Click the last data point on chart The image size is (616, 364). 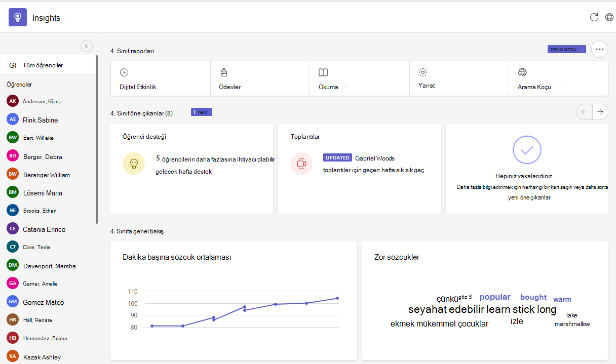tap(337, 298)
